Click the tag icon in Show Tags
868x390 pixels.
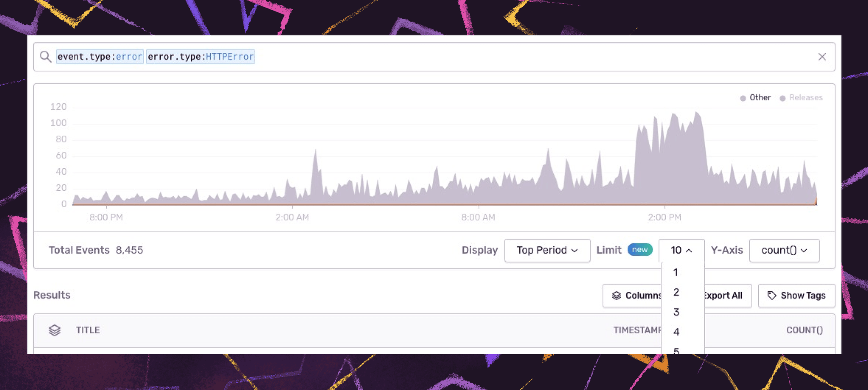tap(772, 295)
